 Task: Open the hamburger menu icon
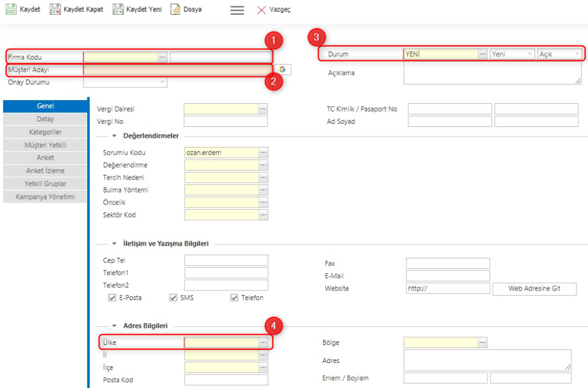pos(237,9)
